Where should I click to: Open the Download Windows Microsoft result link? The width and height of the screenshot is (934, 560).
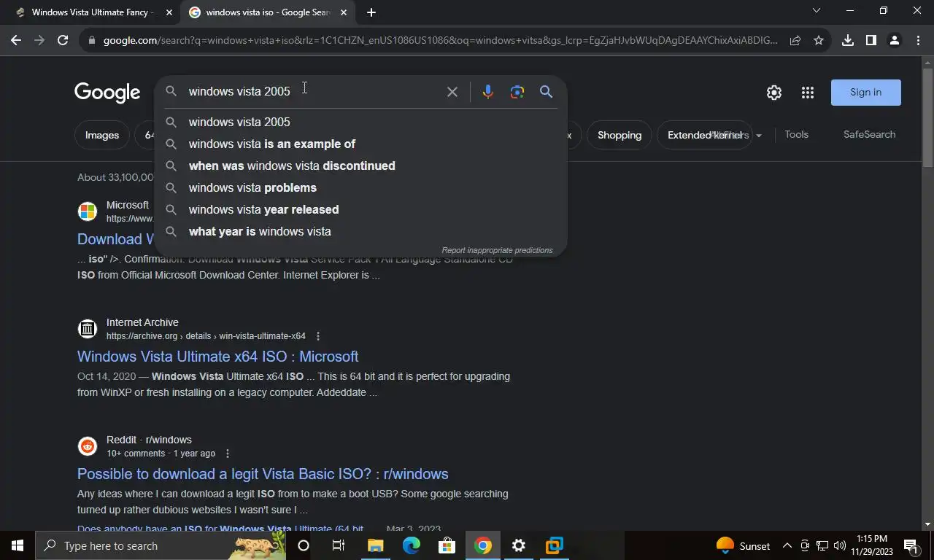(x=115, y=239)
